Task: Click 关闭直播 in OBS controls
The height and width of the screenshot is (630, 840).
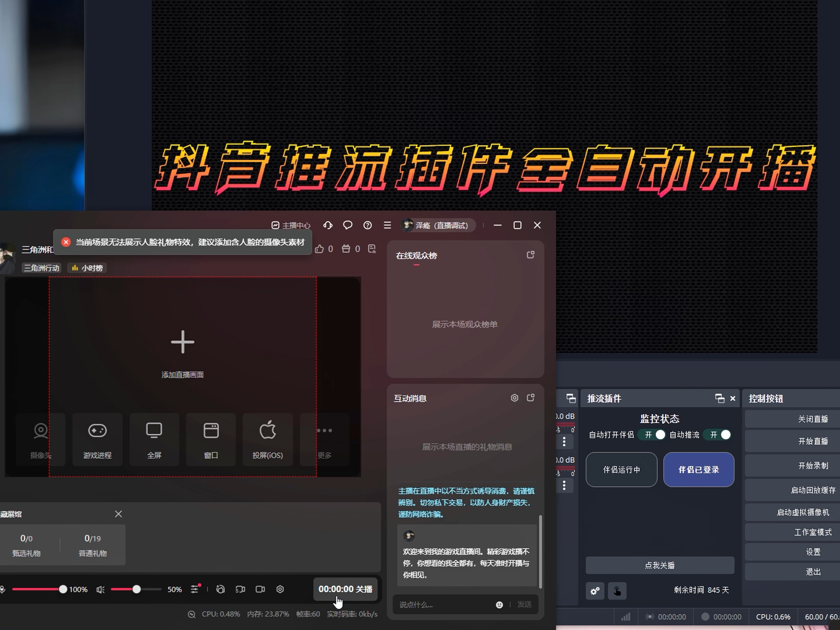Action: tap(792, 419)
